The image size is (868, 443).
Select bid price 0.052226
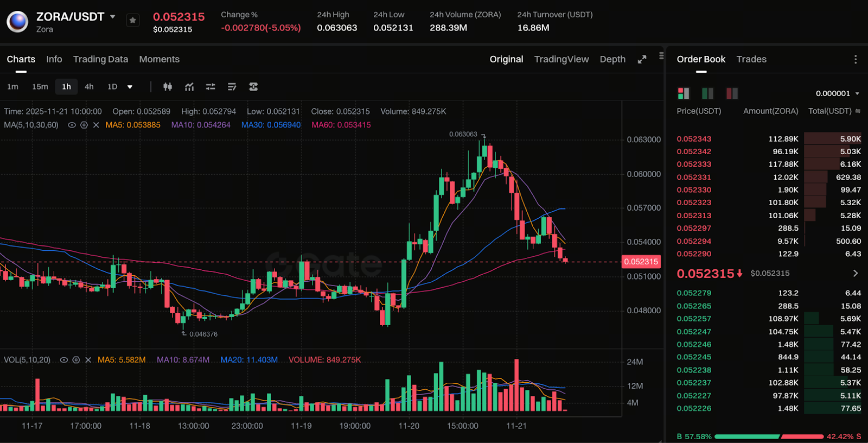(x=694, y=408)
